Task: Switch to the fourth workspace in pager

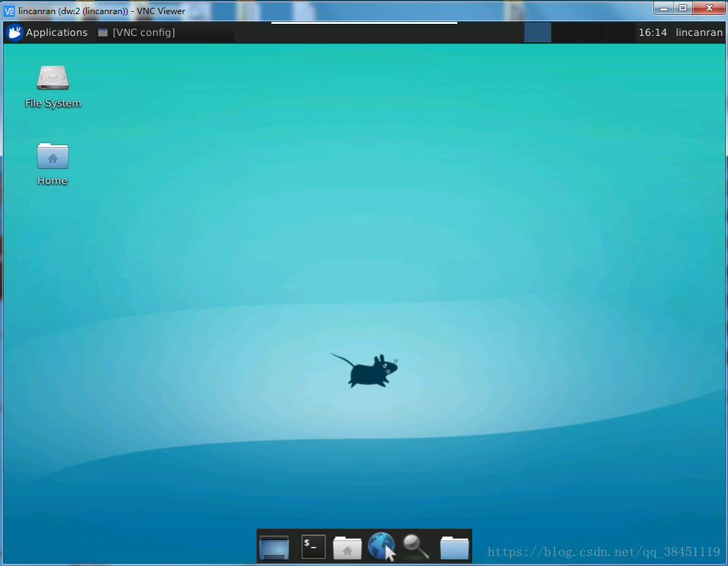Action: coord(619,32)
